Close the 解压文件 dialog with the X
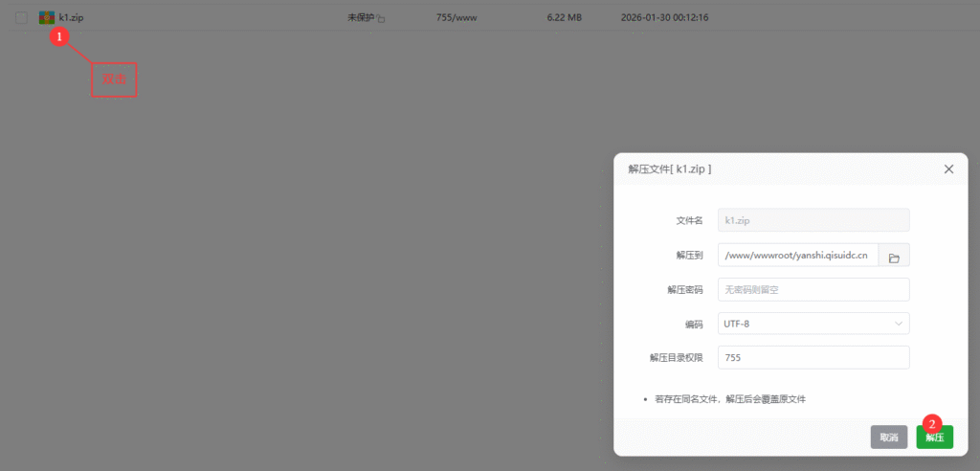980x471 pixels. (948, 168)
